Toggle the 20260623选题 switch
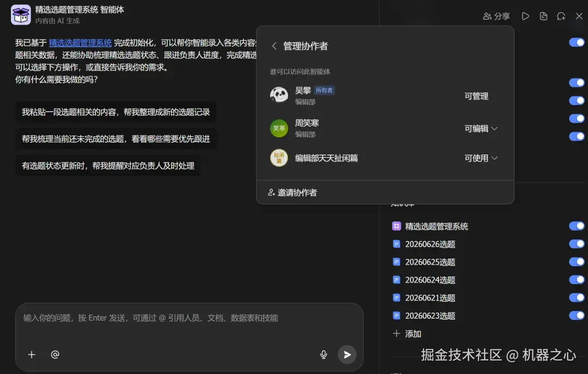The height and width of the screenshot is (374, 588). tap(577, 316)
